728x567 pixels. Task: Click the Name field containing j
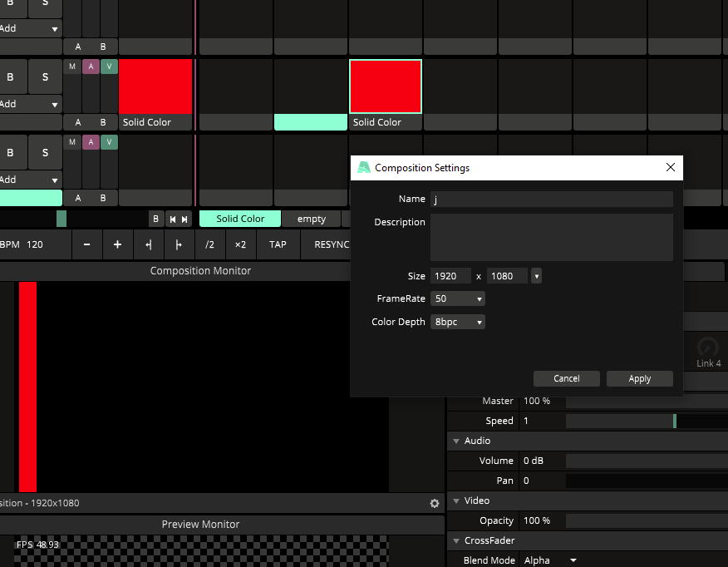pos(551,199)
